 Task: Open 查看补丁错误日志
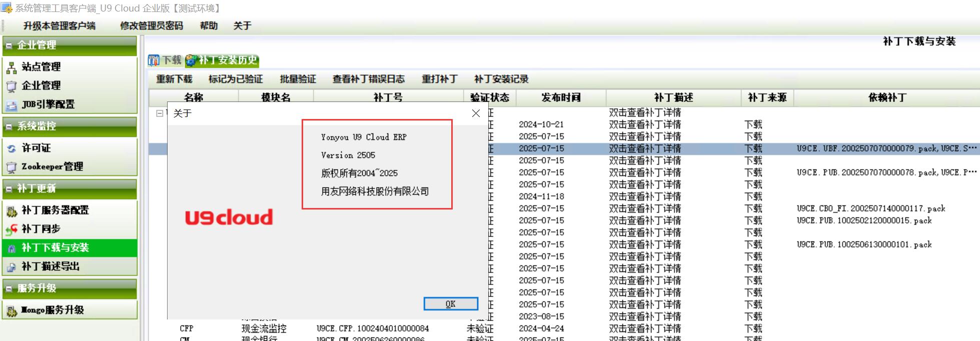click(x=369, y=79)
